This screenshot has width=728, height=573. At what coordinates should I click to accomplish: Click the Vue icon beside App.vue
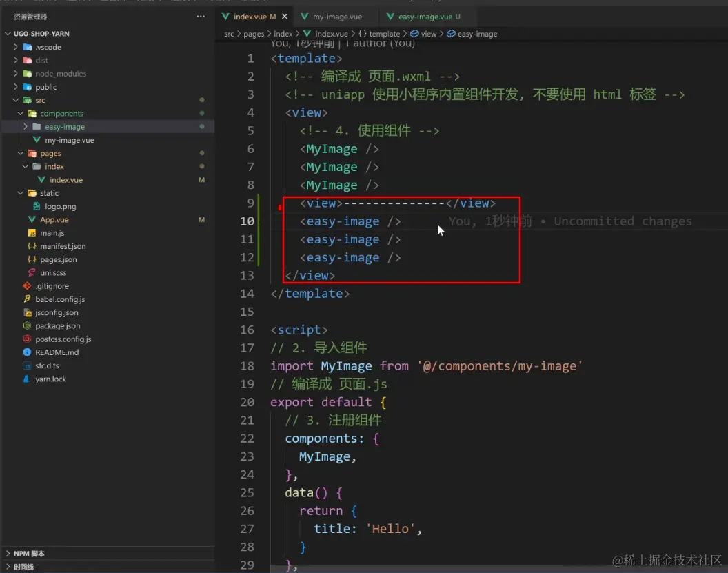point(32,219)
